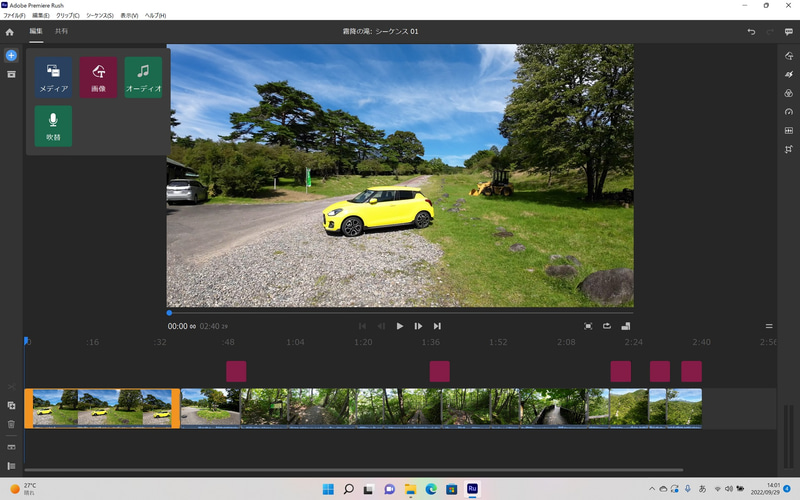Image resolution: width=800 pixels, height=500 pixels.
Task: Open the Crop and Transform panel
Action: (x=789, y=149)
